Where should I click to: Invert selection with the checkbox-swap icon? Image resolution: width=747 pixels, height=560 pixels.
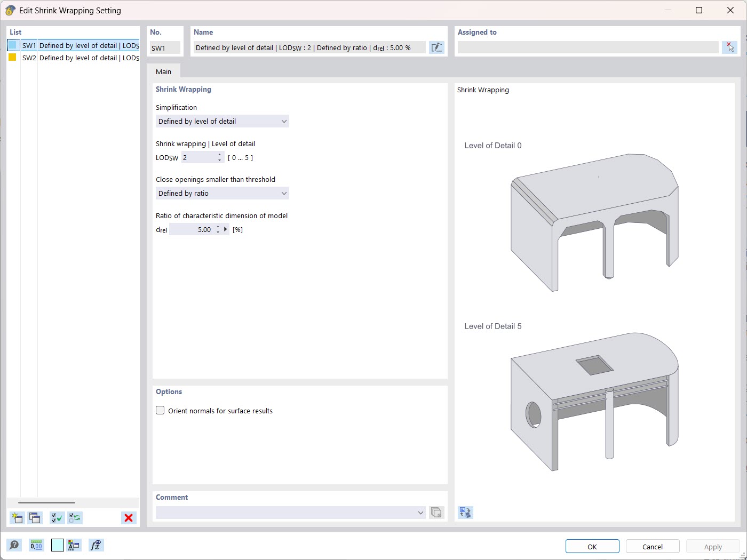pos(75,517)
